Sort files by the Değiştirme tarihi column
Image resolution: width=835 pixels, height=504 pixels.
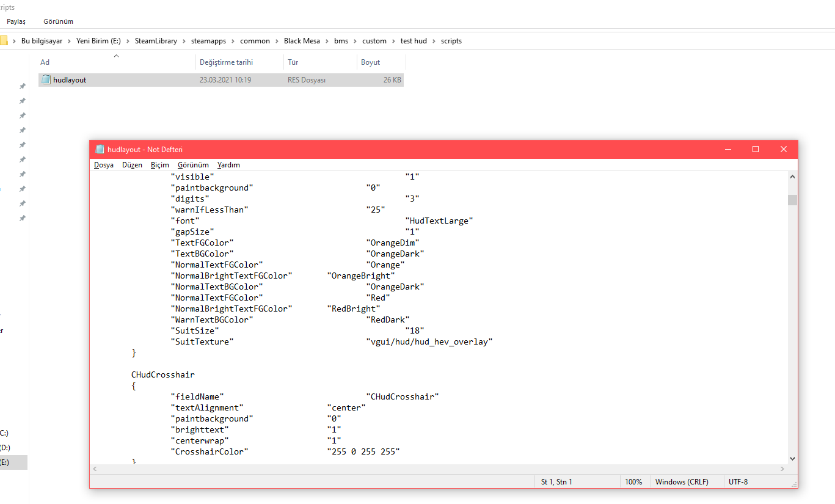(239, 62)
